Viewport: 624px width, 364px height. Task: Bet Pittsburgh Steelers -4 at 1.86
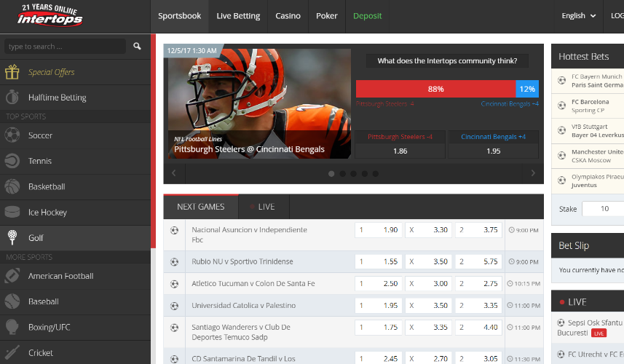[400, 144]
